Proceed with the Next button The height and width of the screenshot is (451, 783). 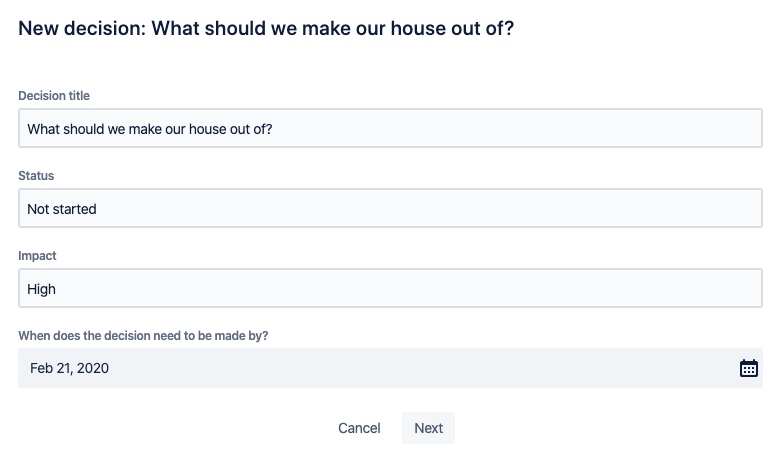[428, 428]
